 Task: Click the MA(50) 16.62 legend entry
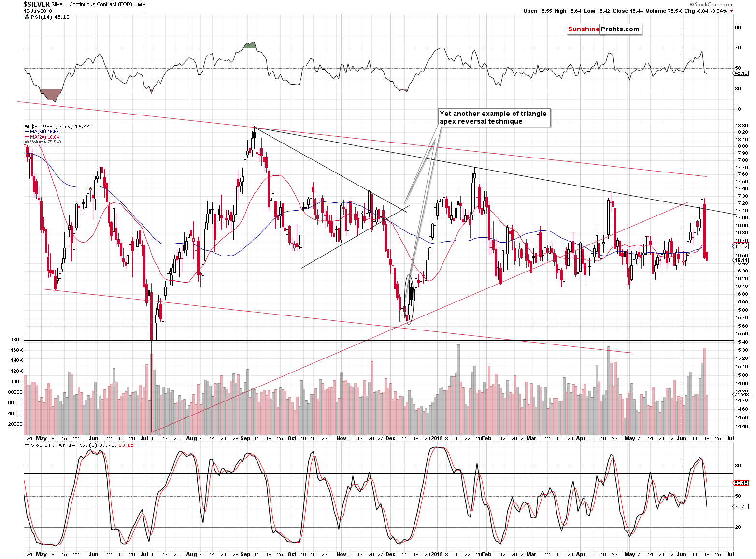coord(42,132)
